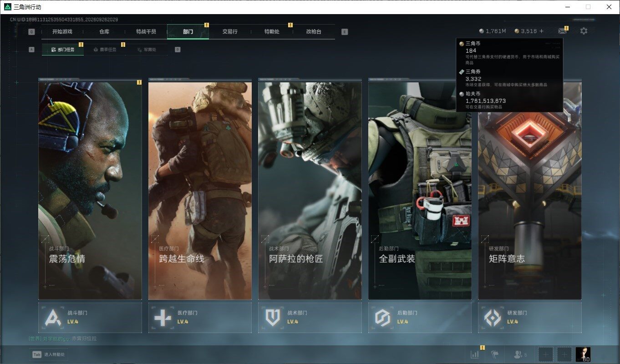Click the 三角券 amount 3,332 in tooltip

473,79
